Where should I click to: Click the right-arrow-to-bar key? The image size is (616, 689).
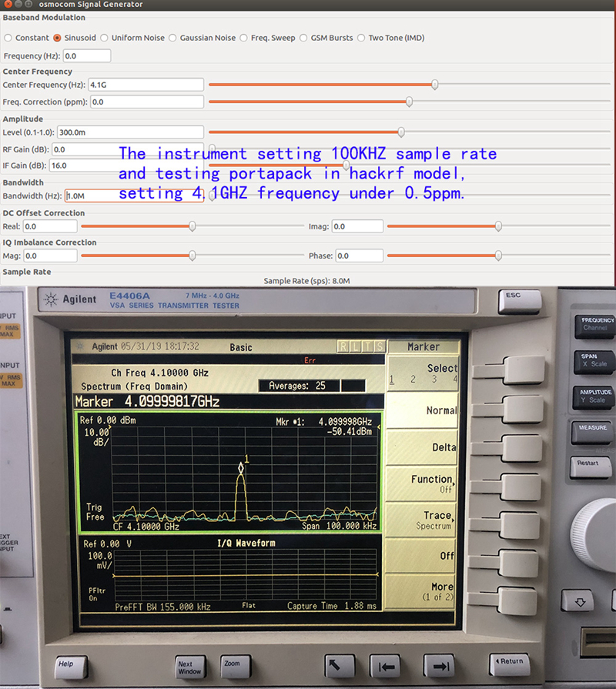click(439, 666)
